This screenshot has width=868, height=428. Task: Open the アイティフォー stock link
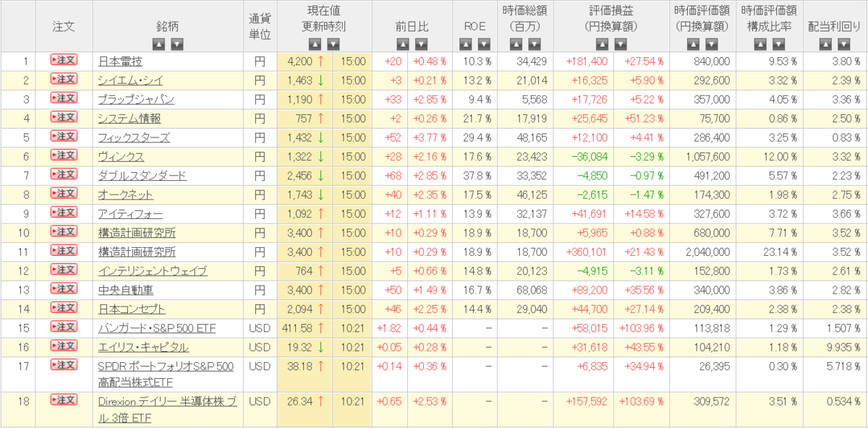(x=130, y=213)
